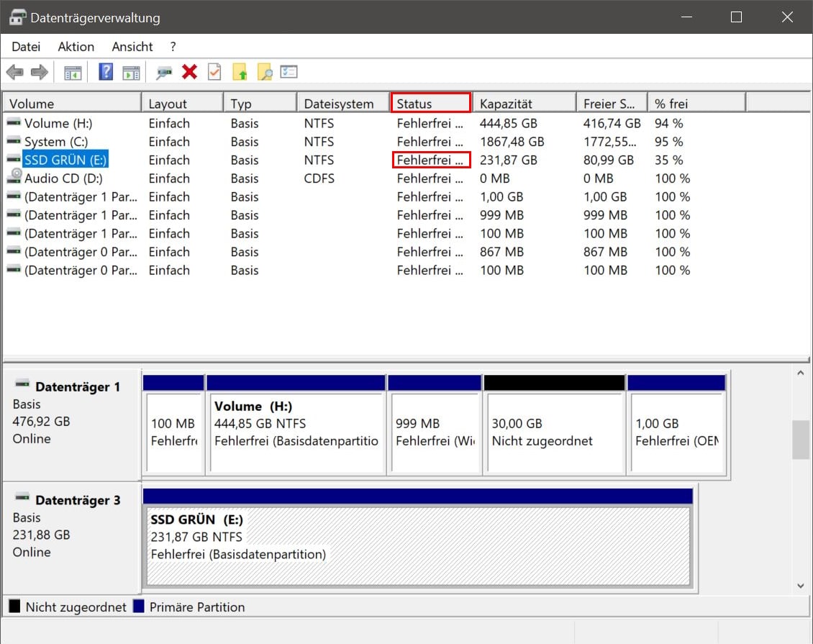
Task: Sort by the Layout column header
Action: [x=183, y=103]
